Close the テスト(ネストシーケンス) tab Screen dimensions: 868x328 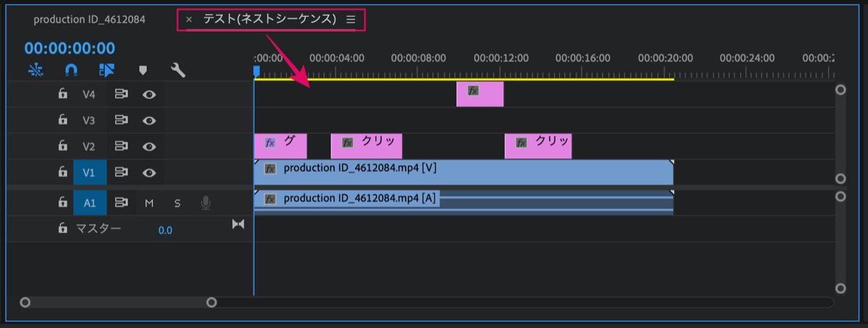click(189, 20)
